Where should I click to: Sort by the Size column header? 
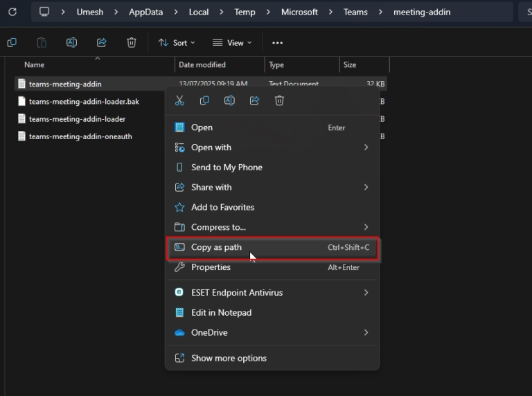pos(350,65)
